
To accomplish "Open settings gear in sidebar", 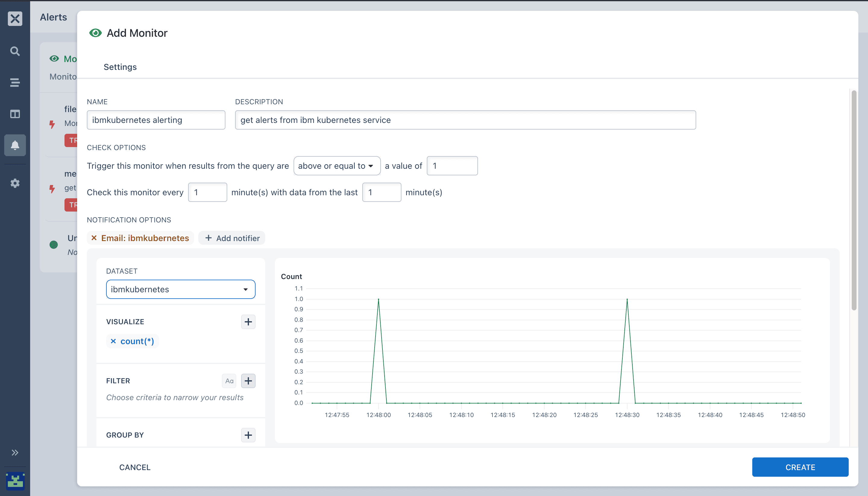I will [x=15, y=183].
